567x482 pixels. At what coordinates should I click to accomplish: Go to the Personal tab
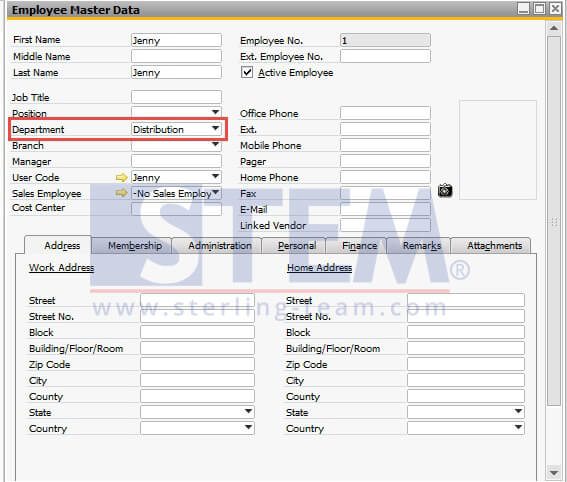click(294, 246)
